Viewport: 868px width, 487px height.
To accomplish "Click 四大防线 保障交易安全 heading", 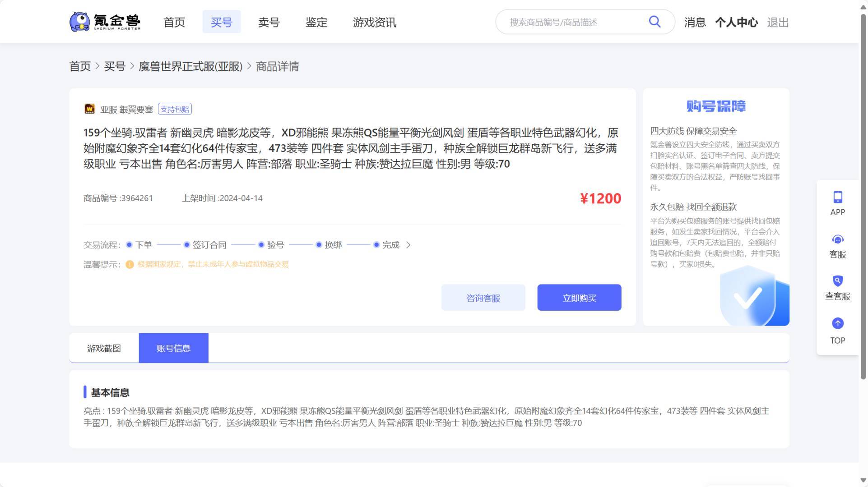I will coord(693,131).
